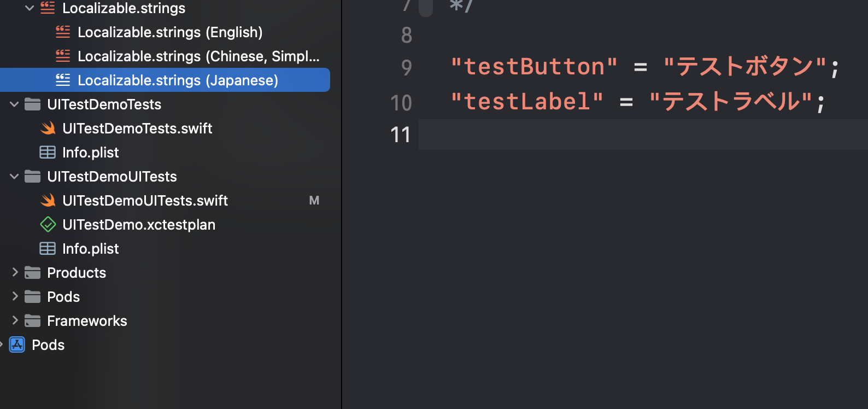
Task: Click the "testButton" key string in editor
Action: coord(534,67)
